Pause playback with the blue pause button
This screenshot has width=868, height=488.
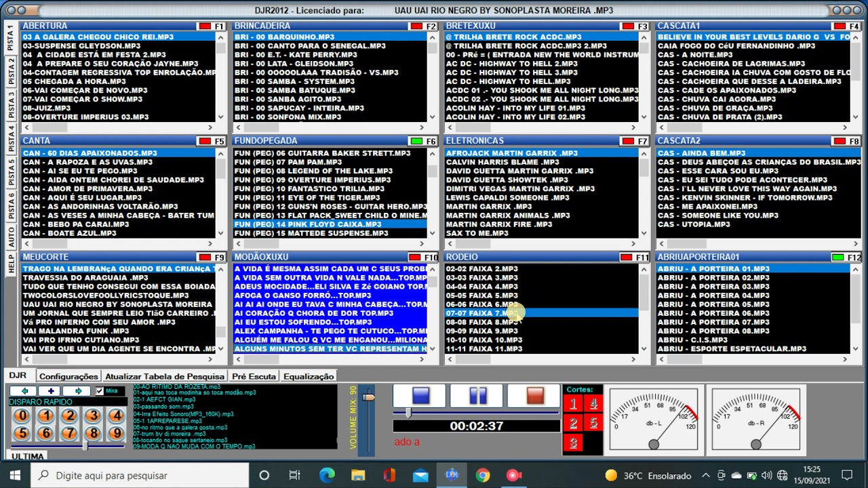(477, 395)
